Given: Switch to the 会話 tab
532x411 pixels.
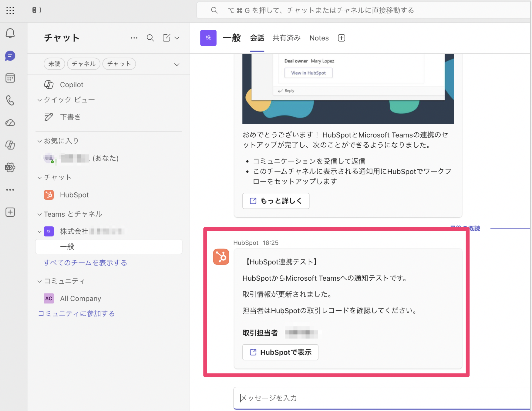Looking at the screenshot, I should tap(257, 38).
